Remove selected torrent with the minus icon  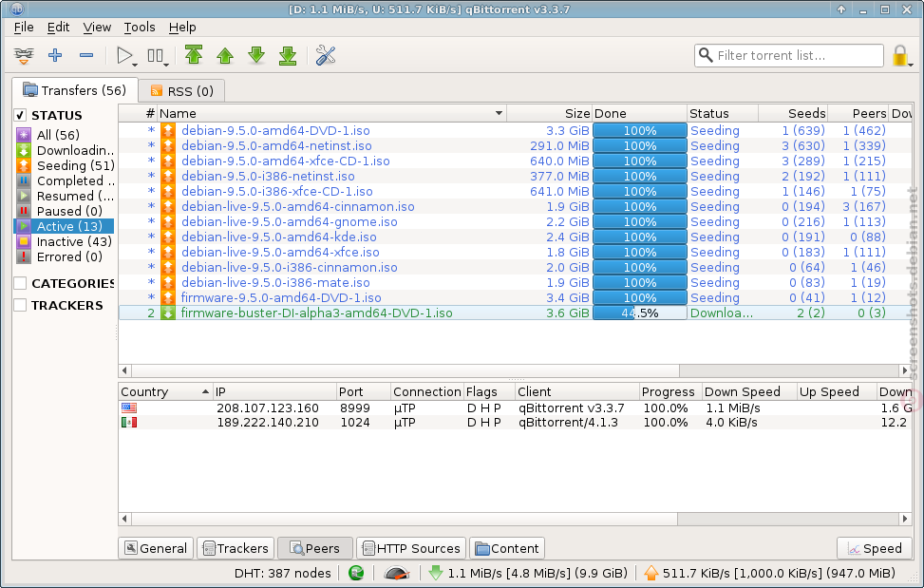pos(86,55)
